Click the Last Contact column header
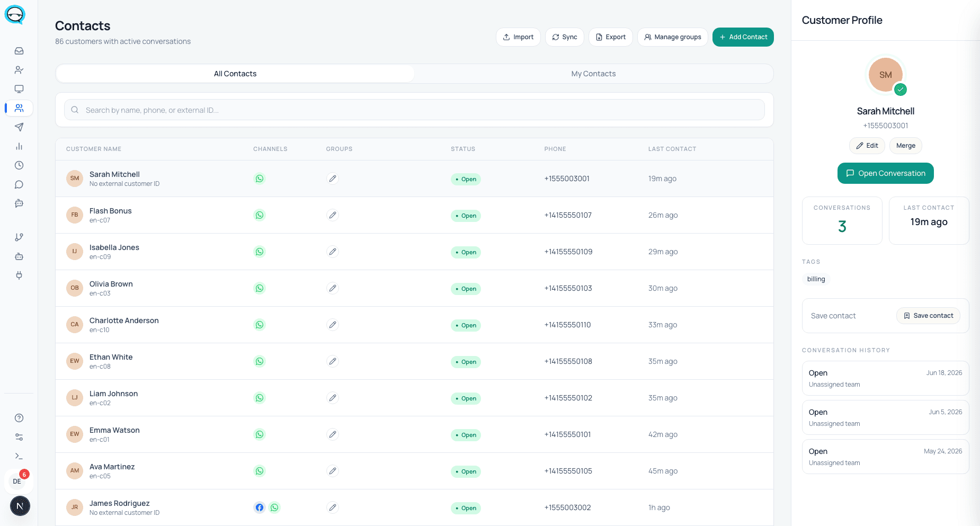 click(672, 149)
